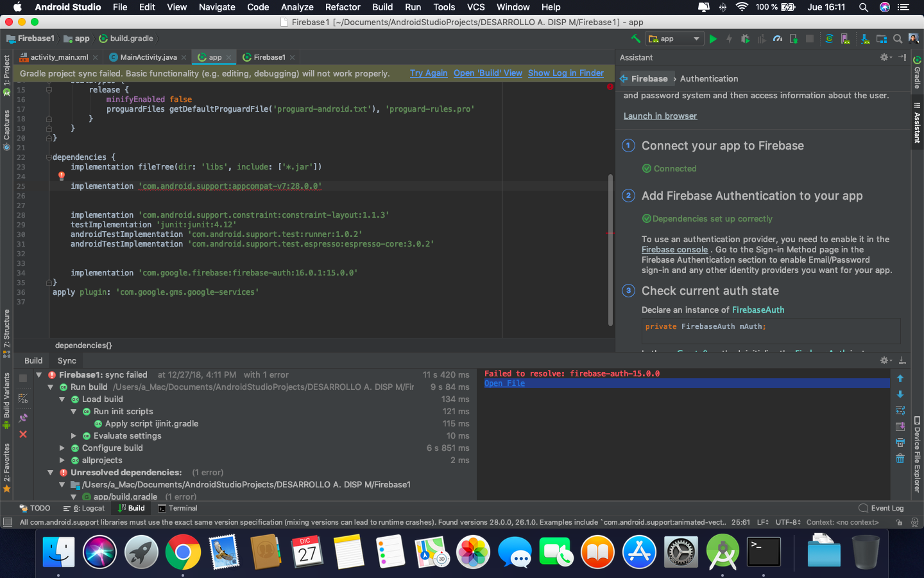Click down arrow in build output toolbar
This screenshot has height=578, width=924.
900,394
